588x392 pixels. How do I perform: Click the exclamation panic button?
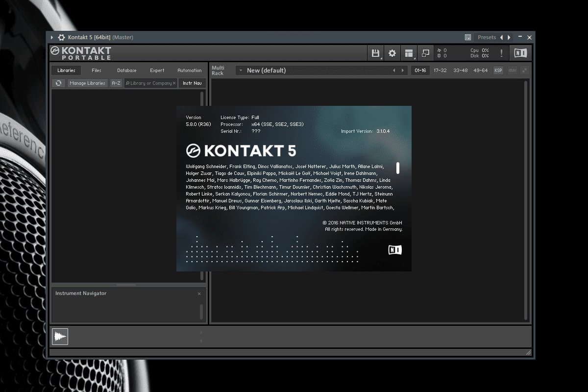pyautogui.click(x=501, y=53)
